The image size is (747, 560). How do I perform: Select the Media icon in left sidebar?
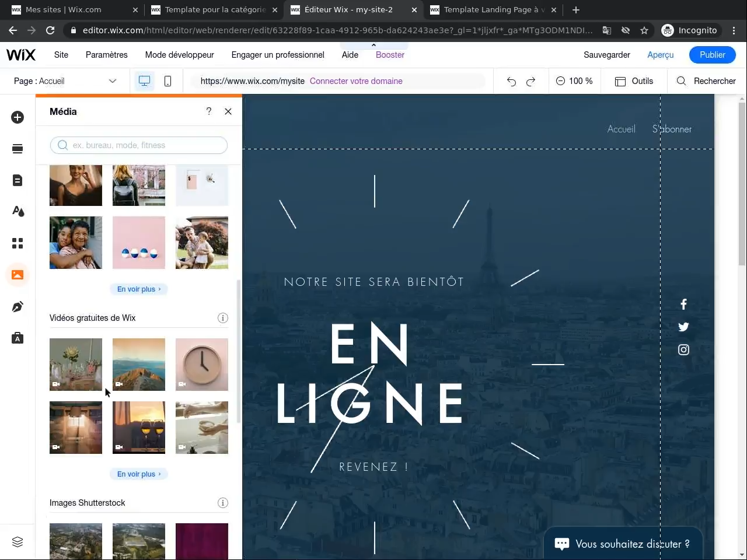click(18, 274)
